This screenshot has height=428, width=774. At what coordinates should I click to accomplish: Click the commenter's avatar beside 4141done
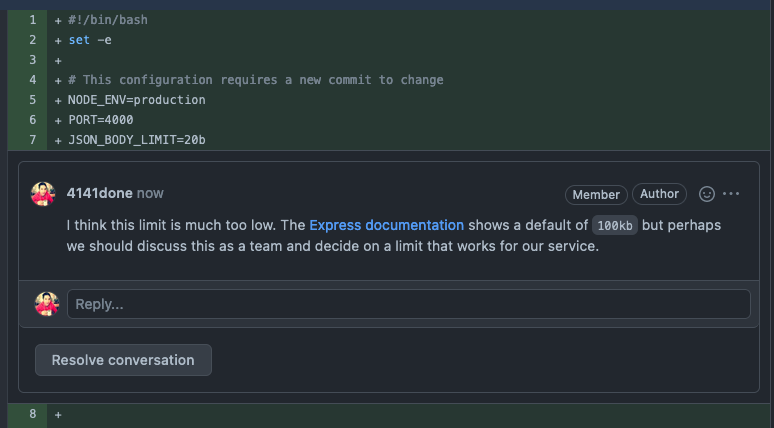click(43, 194)
